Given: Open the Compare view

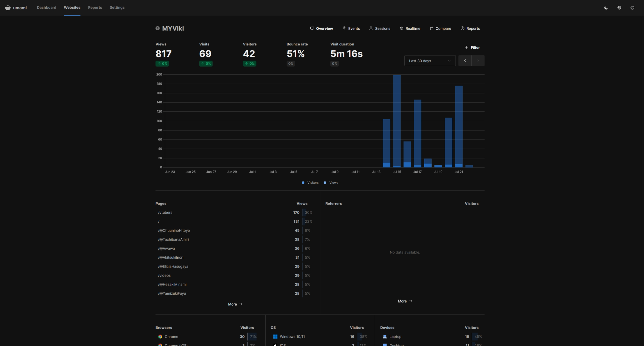Looking at the screenshot, I should (440, 28).
